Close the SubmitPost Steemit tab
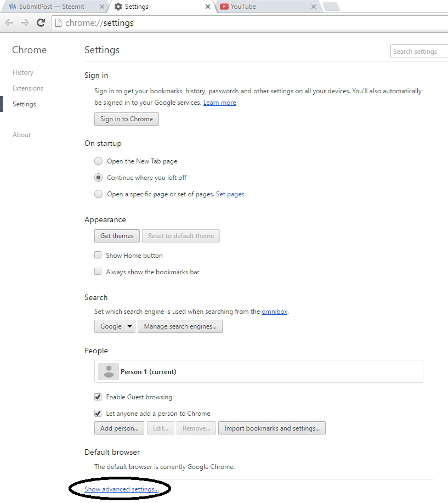Screen dimensions: 448x503 point(101,7)
